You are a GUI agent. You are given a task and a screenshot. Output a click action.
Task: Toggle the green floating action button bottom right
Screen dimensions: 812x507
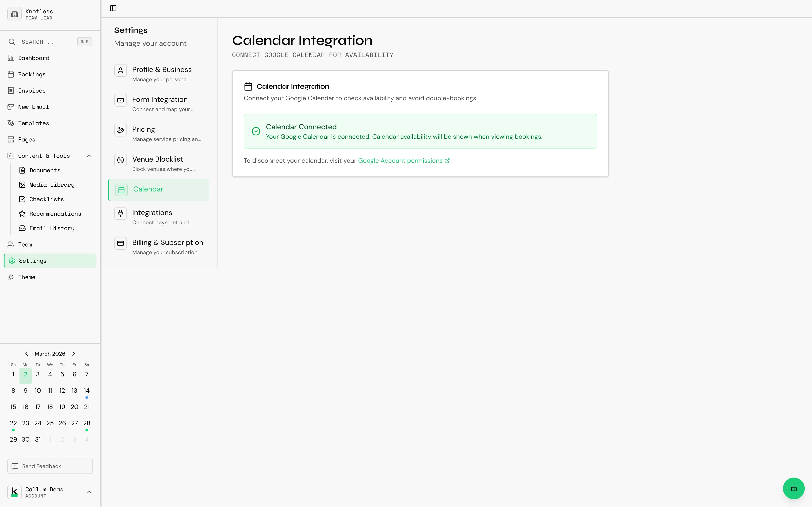[793, 488]
